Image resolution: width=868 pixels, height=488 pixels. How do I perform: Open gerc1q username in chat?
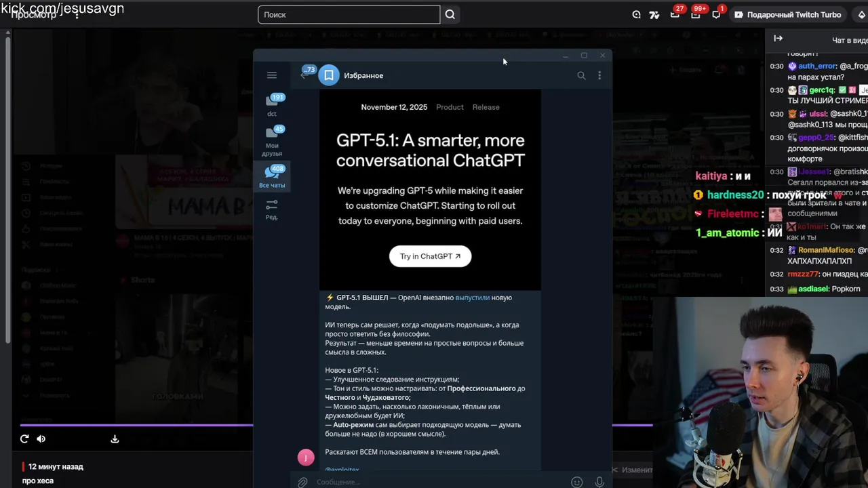[x=822, y=90]
